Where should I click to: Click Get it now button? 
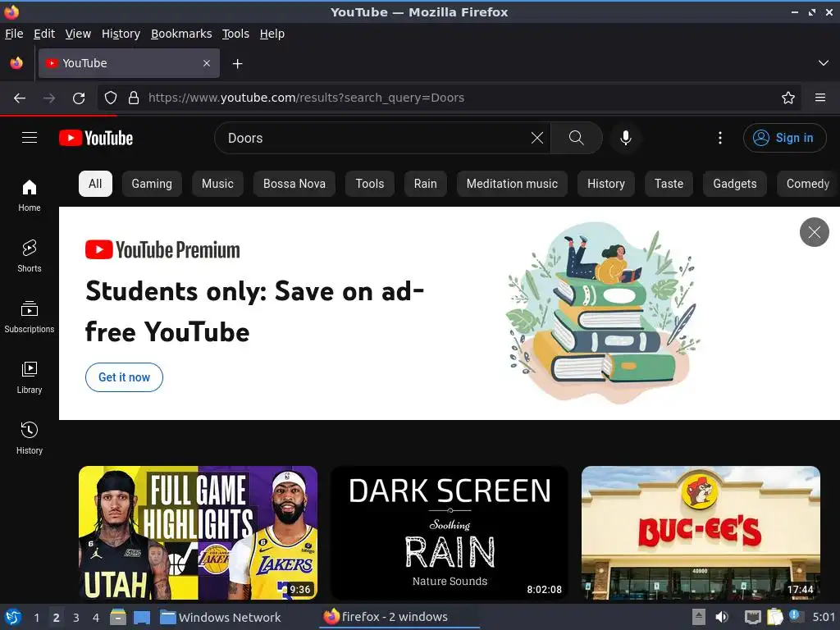click(x=125, y=377)
